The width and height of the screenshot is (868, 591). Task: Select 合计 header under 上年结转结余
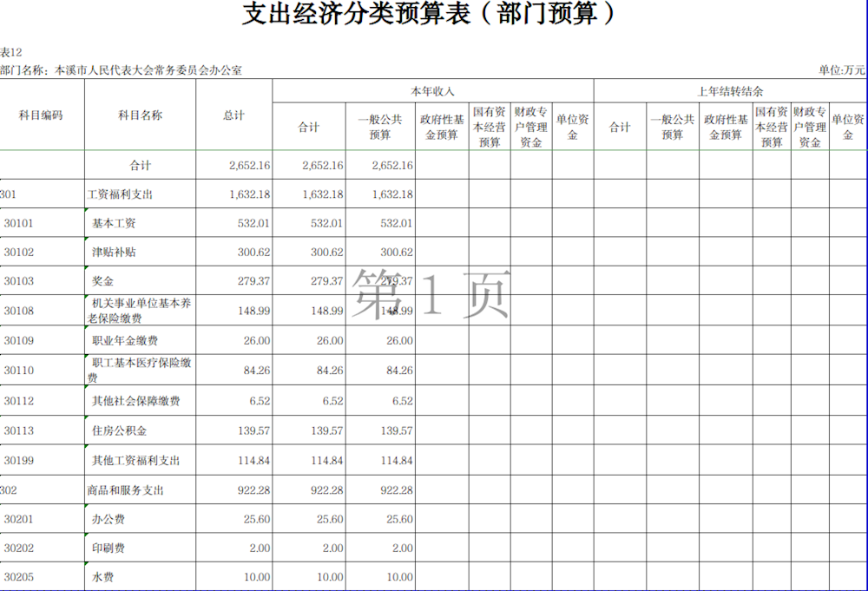coord(620,128)
